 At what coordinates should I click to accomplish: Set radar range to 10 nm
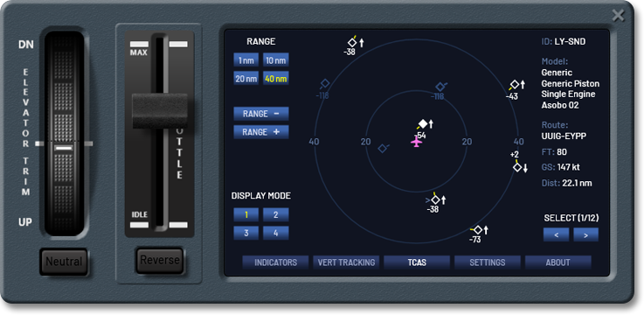click(275, 60)
